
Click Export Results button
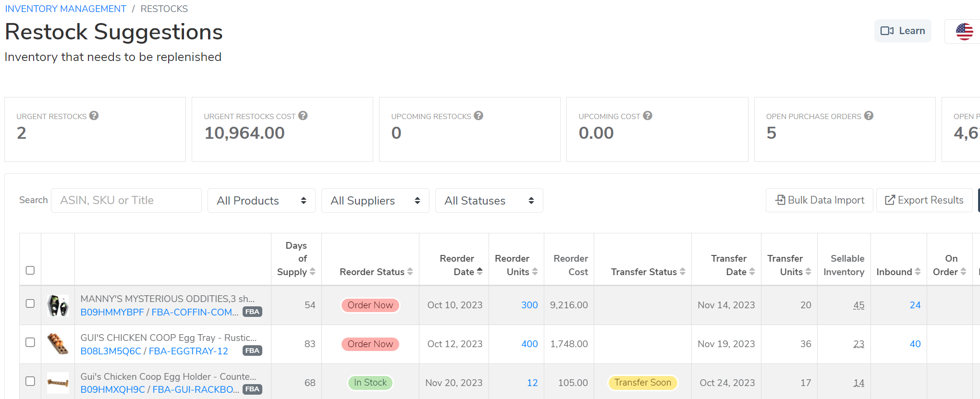pyautogui.click(x=924, y=200)
